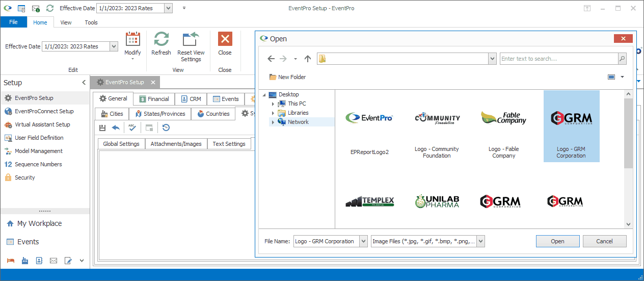Switch to the Events setup tab
Viewport: 644px width, 281px height.
[225, 99]
